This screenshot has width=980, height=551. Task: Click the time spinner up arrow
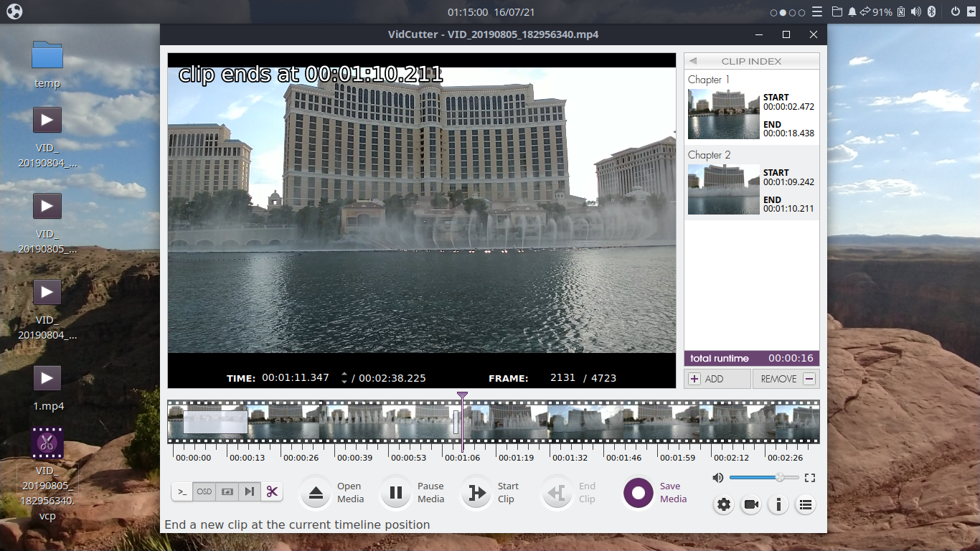pos(344,374)
